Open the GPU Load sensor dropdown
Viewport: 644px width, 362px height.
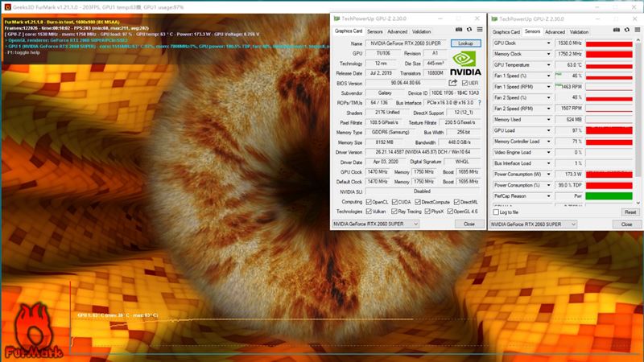tap(548, 130)
